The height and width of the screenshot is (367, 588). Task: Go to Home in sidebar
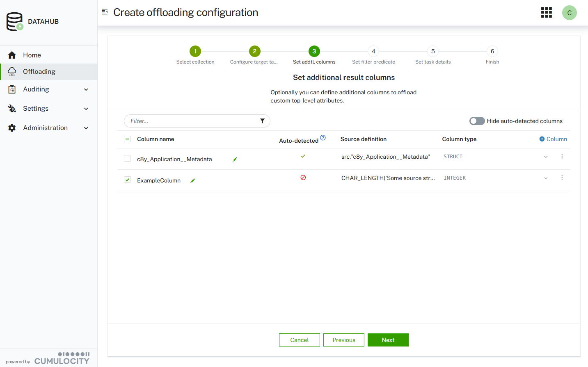click(x=32, y=55)
